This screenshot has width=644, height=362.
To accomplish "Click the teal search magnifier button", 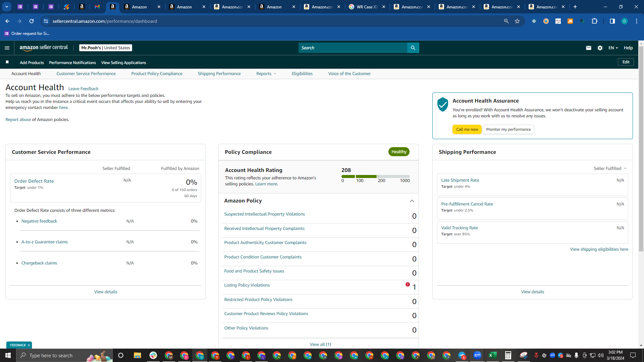I will [413, 48].
